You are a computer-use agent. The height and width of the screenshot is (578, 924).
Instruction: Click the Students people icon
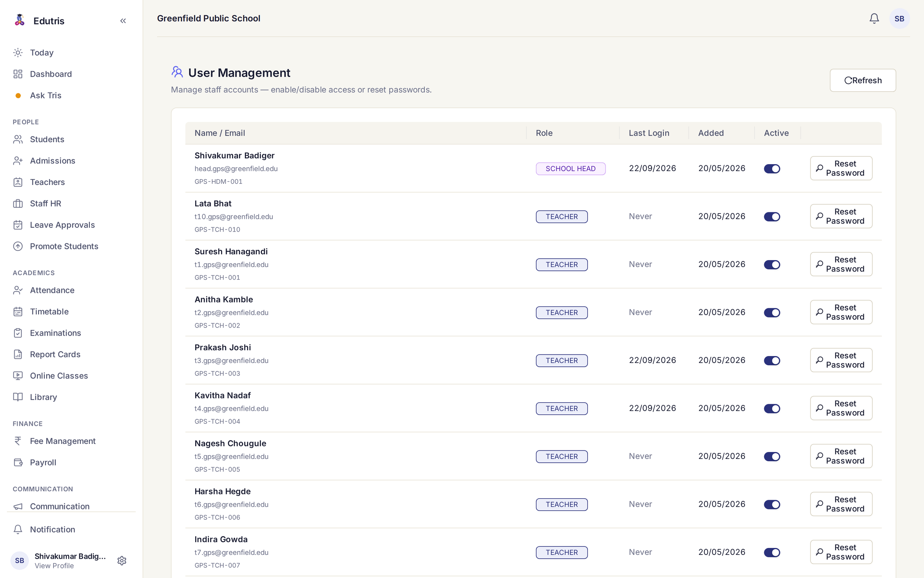[18, 139]
